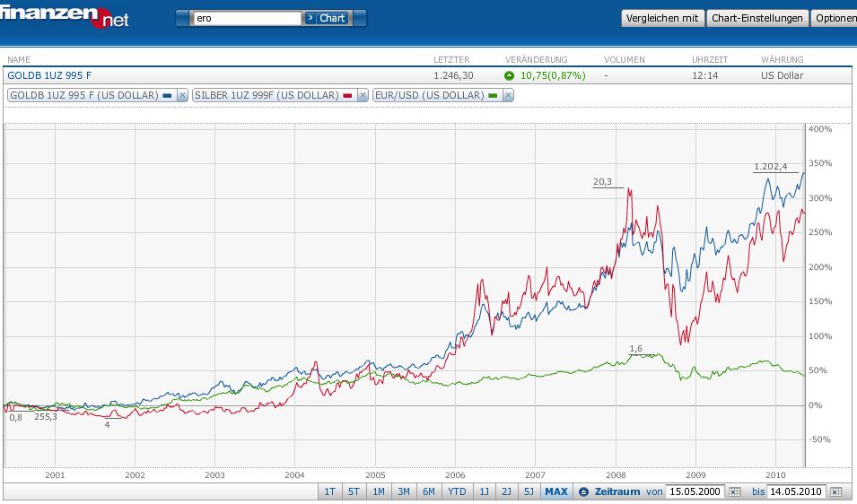The width and height of the screenshot is (857, 504).
Task: Remove the SILBER 1UZ 999F series
Action: 363,95
